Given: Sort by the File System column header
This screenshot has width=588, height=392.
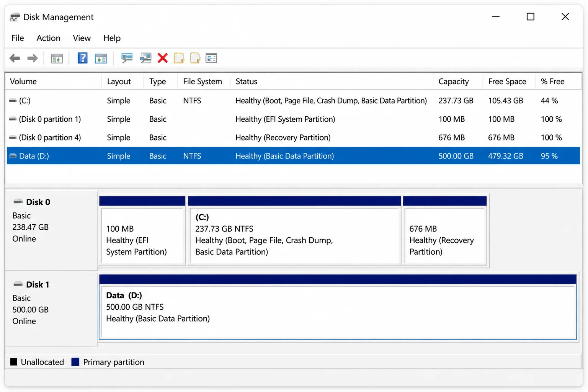Looking at the screenshot, I should [204, 82].
